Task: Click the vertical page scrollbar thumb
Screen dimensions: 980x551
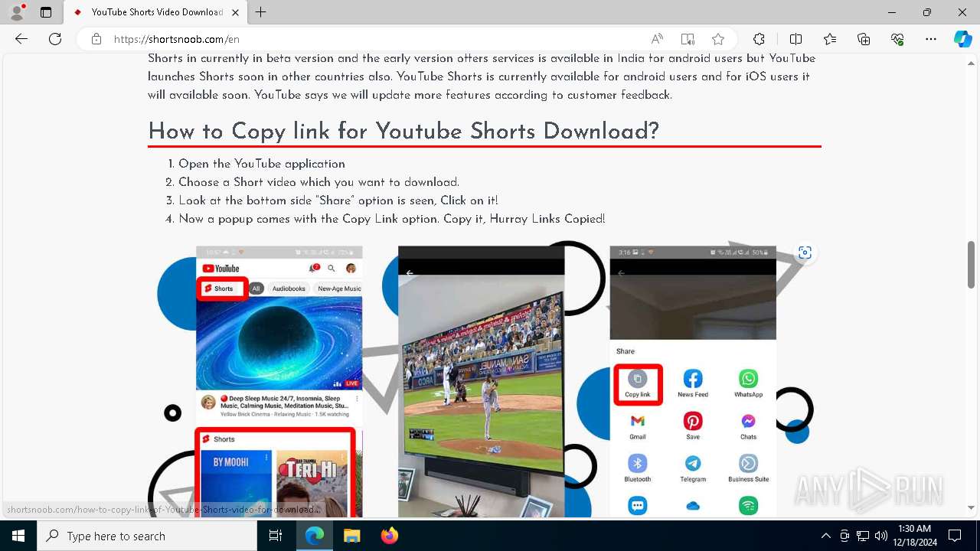Action: 971,265
